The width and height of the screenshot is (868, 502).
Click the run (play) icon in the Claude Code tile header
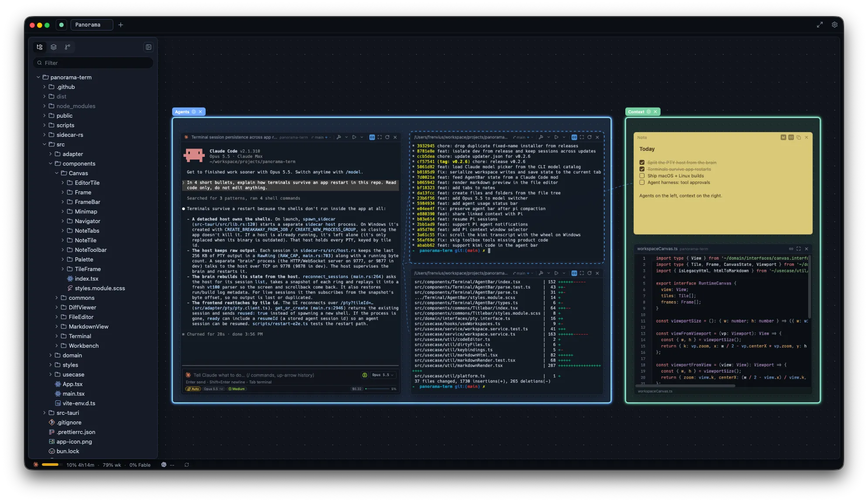(354, 137)
